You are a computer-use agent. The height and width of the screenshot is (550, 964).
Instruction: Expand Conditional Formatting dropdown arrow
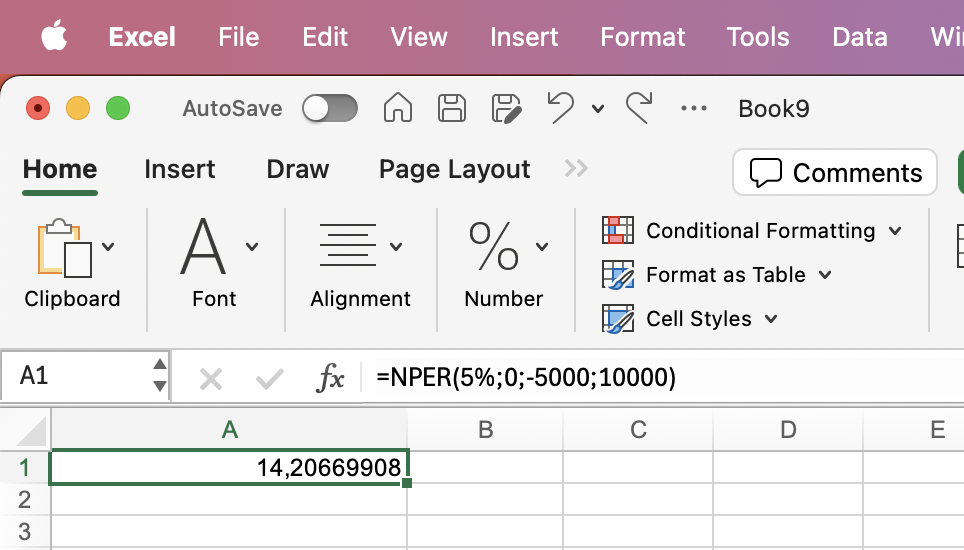coord(895,231)
